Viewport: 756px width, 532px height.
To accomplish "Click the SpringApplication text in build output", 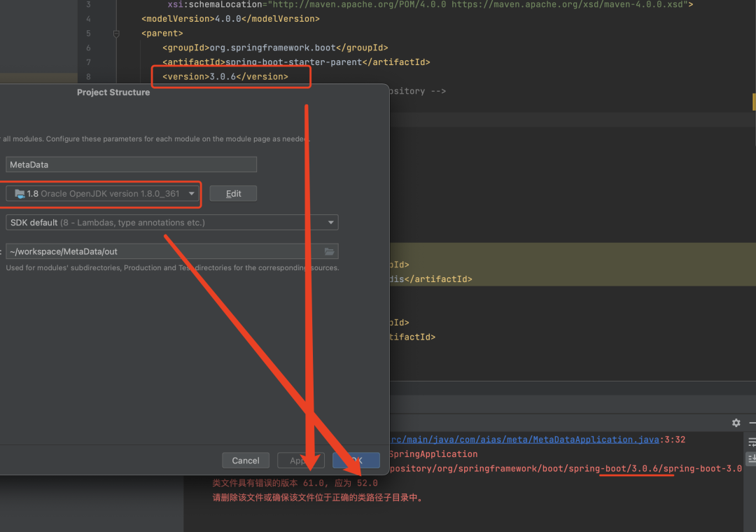I will click(x=433, y=454).
